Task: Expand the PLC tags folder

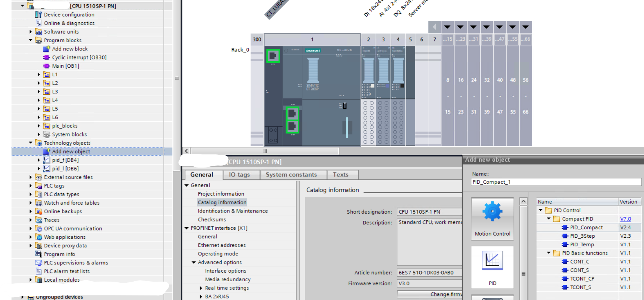Action: tap(31, 186)
